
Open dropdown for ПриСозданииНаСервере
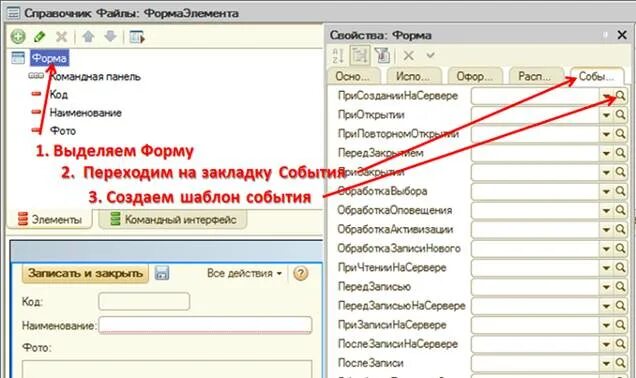[606, 96]
